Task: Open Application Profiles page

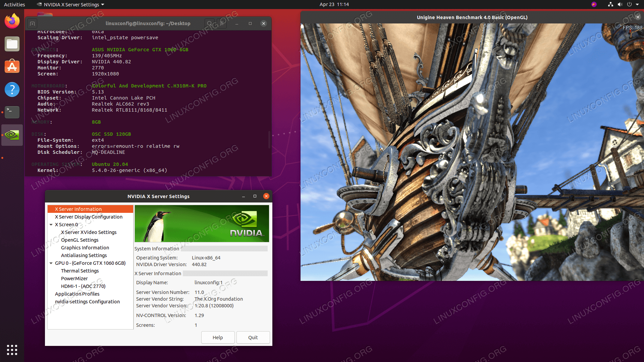Action: pyautogui.click(x=77, y=294)
